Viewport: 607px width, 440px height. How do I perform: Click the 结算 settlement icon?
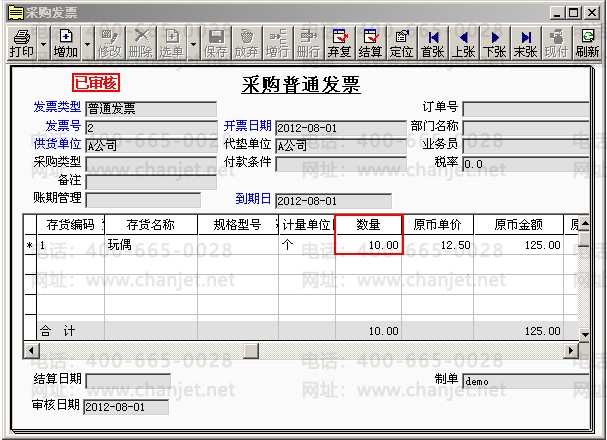tap(370, 43)
